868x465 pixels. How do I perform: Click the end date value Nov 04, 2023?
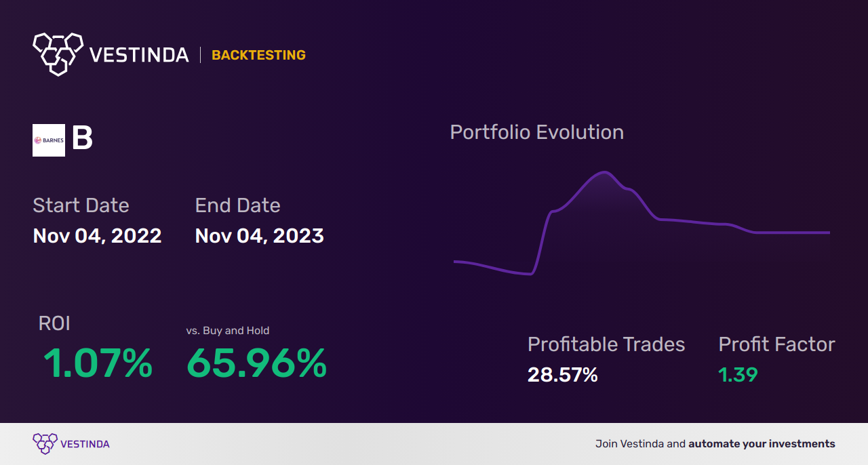[259, 236]
